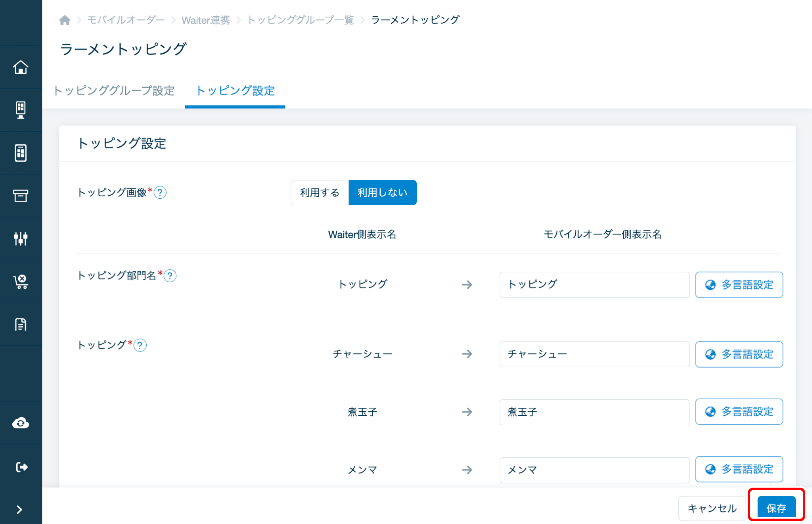The width and height of the screenshot is (812, 524).
Task: Expand the sidebar with bottom chevron
Action: click(x=19, y=509)
